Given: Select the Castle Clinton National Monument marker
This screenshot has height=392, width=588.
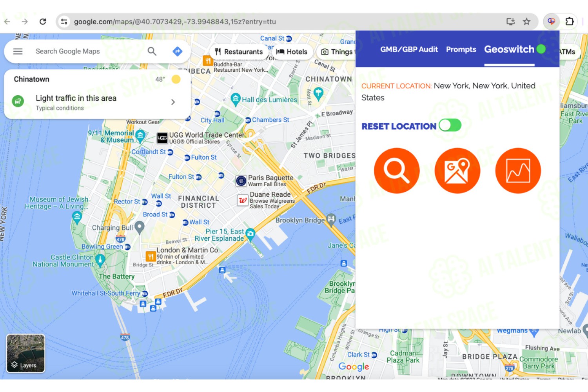Looking at the screenshot, I should [x=100, y=260].
